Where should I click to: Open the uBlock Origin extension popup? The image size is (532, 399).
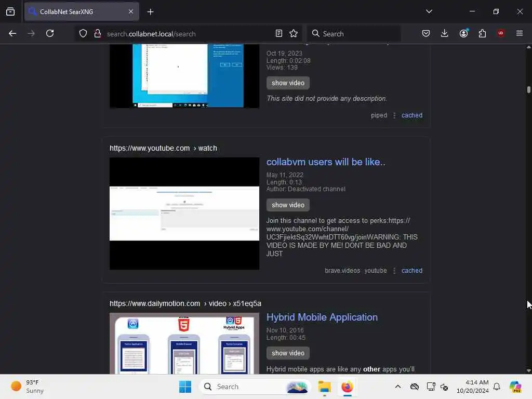click(501, 33)
